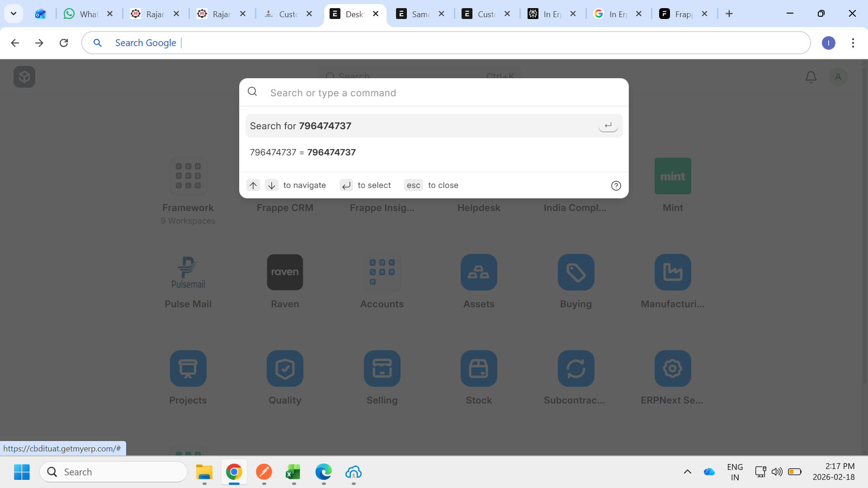The height and width of the screenshot is (488, 868).
Task: Open the Projects module icon
Action: (x=188, y=368)
